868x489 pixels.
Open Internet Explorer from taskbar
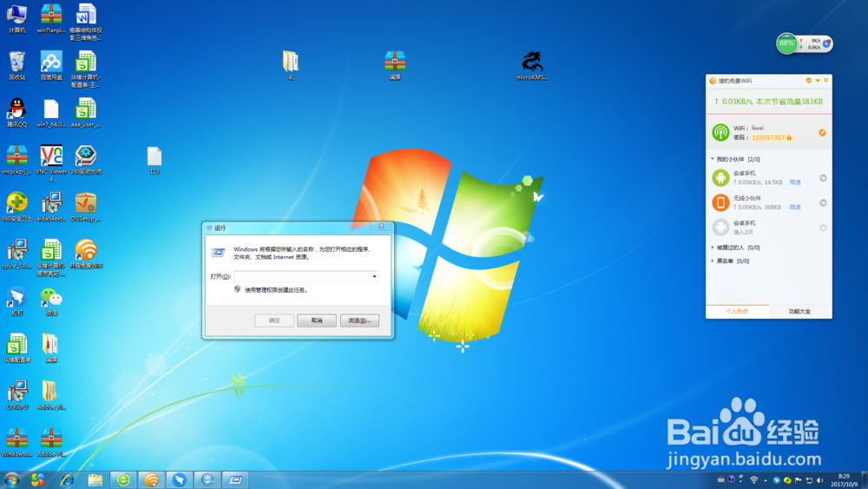pyautogui.click(x=67, y=479)
